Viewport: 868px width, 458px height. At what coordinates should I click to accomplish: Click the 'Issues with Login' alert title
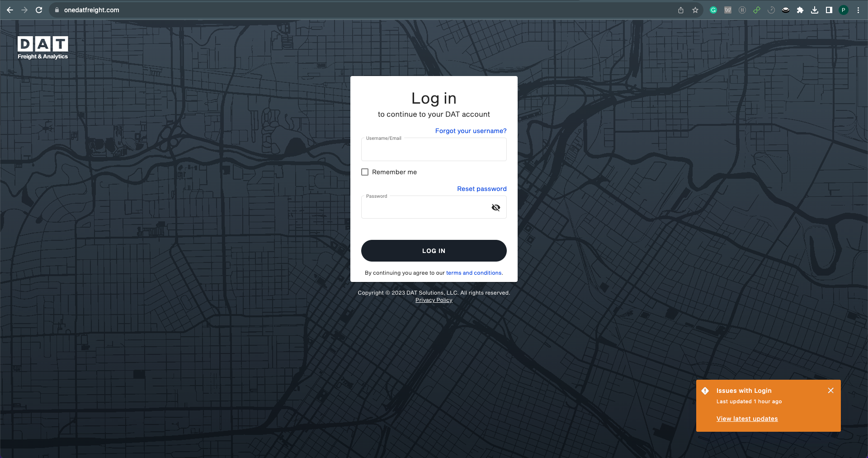(x=744, y=391)
